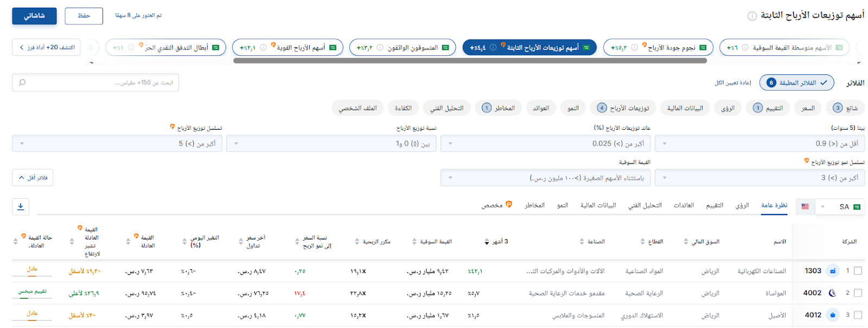Show info for الأسهم متوسطة القيمة السوقية preset

(745, 48)
